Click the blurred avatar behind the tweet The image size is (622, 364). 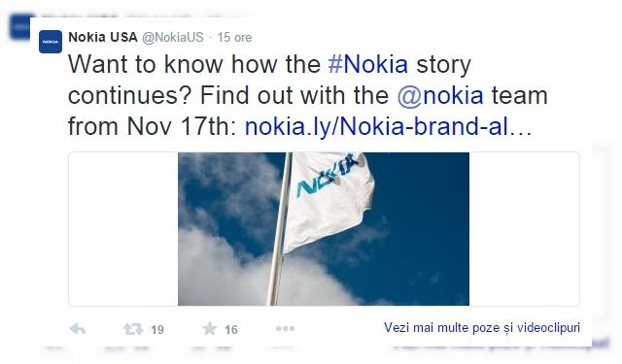[x=19, y=26]
